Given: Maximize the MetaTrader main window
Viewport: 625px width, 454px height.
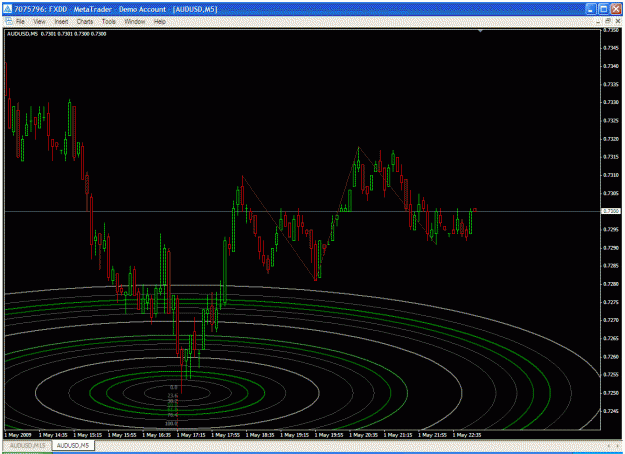Looking at the screenshot, I should [x=604, y=9].
